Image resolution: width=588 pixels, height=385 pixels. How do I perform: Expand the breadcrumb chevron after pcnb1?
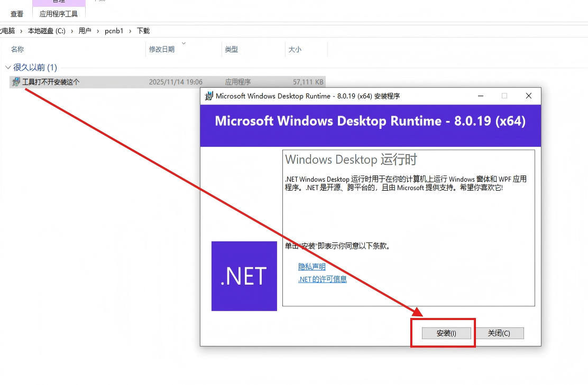[x=130, y=31]
